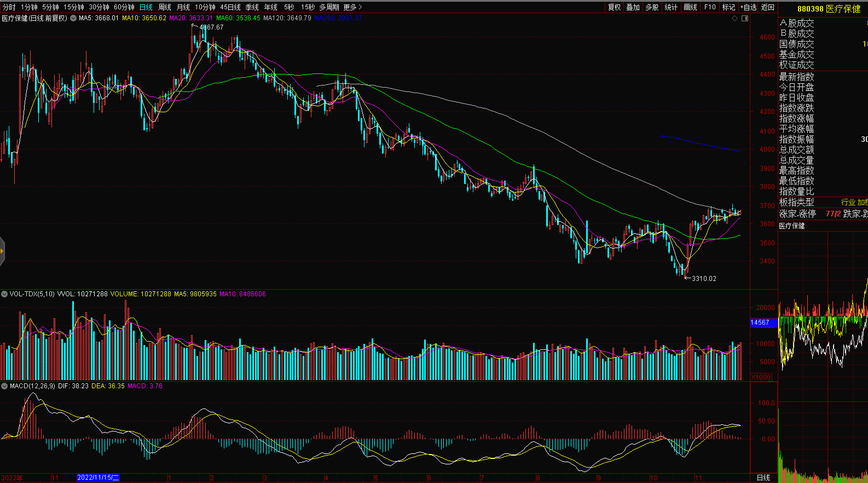The image size is (868, 483).
Task: Click DIF: 38.23 value in MACD header
Action: pos(73,386)
